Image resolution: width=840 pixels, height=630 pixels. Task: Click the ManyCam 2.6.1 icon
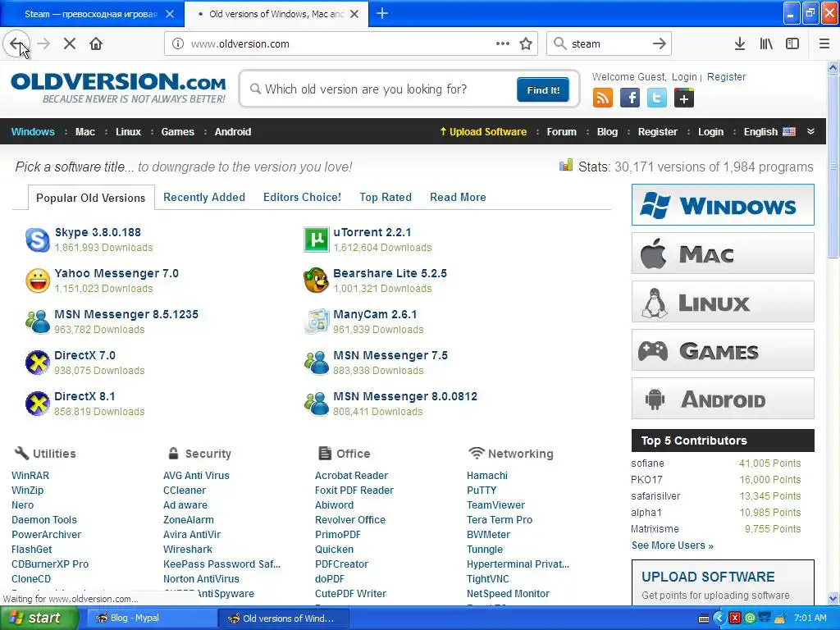[316, 322]
